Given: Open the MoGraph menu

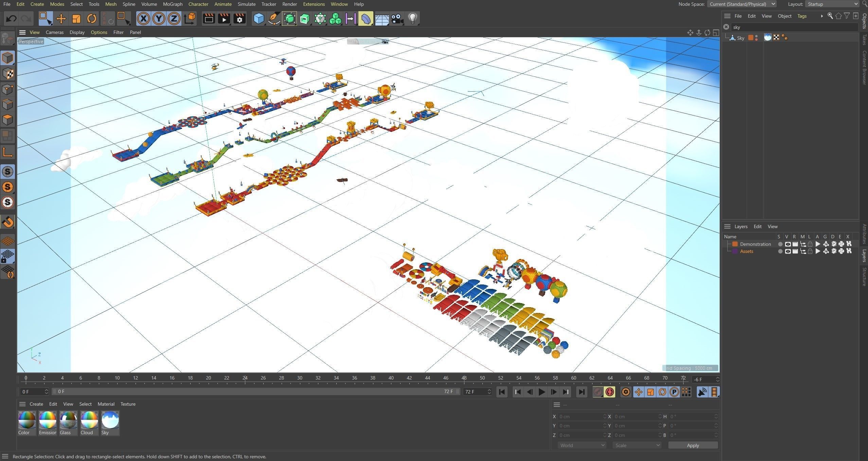Looking at the screenshot, I should coord(173,4).
